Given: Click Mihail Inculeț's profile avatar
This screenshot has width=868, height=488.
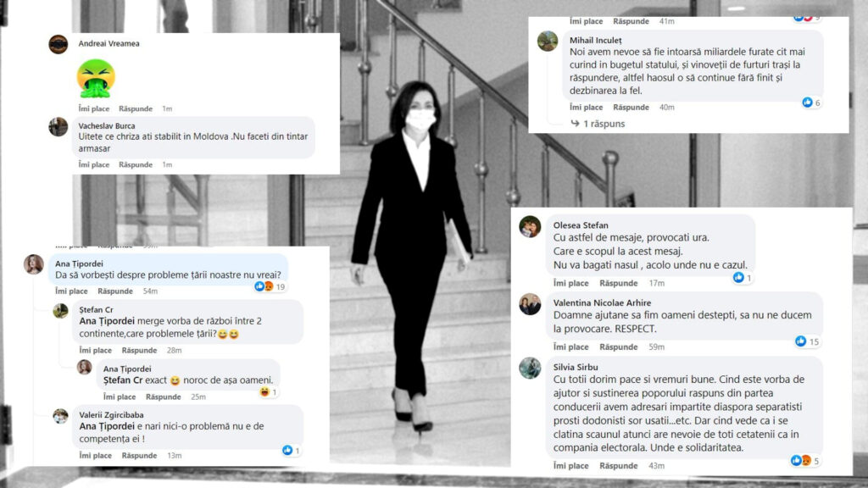Looking at the screenshot, I should (548, 41).
